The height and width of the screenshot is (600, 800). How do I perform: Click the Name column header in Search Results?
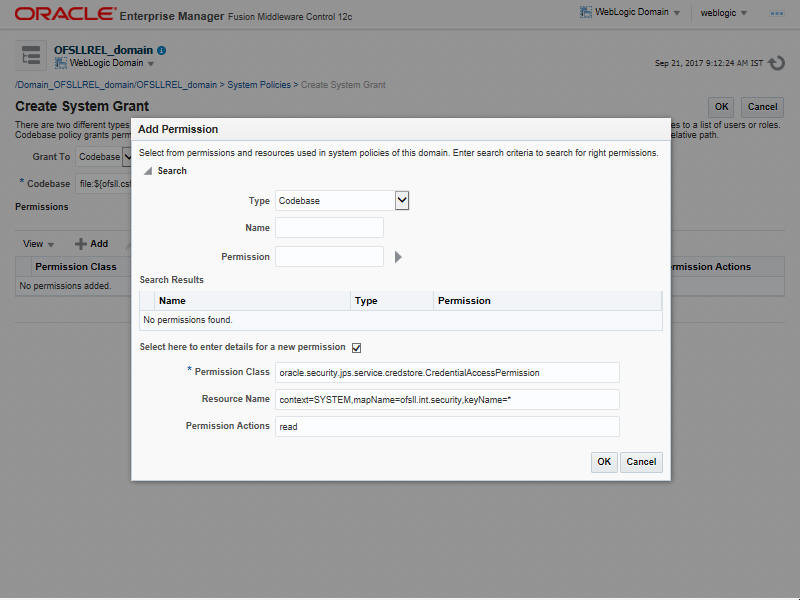coord(252,301)
